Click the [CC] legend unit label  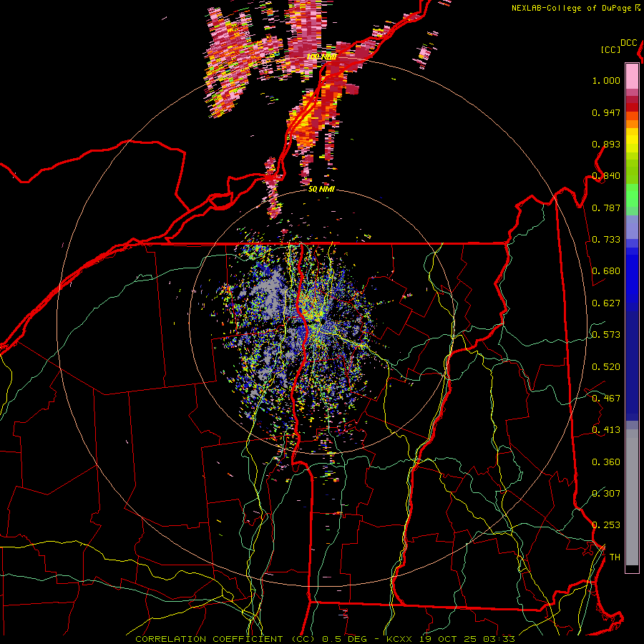click(x=610, y=50)
